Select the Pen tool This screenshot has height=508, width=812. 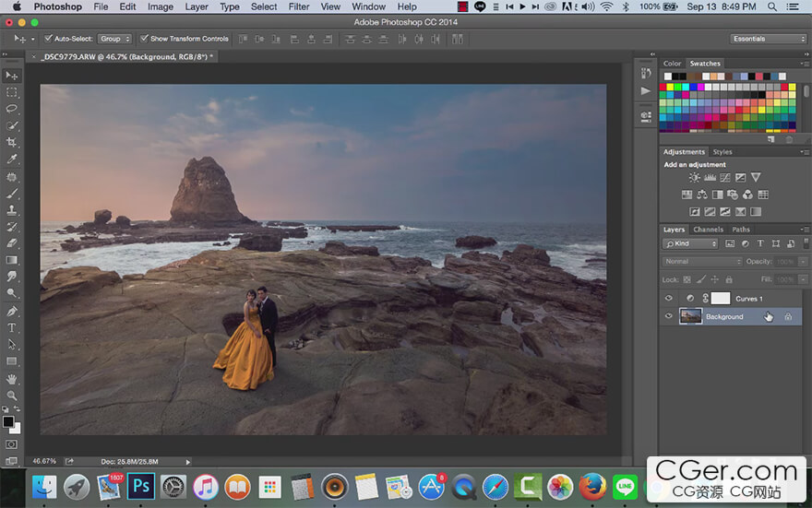pyautogui.click(x=12, y=311)
